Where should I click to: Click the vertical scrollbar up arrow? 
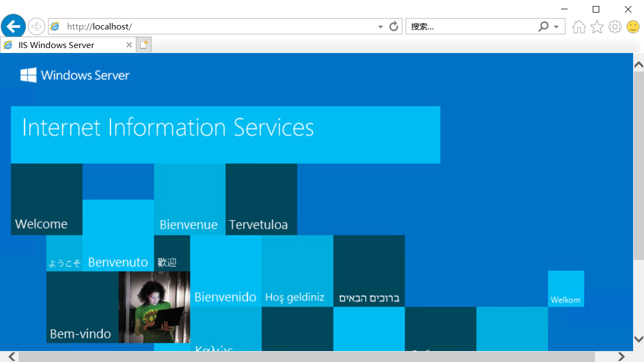[x=638, y=64]
